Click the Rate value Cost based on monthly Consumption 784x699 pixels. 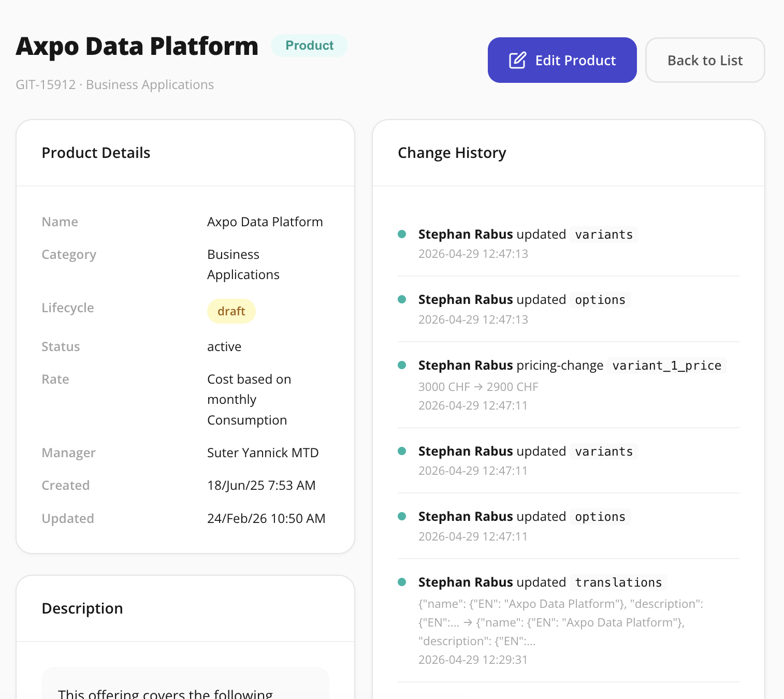tap(249, 400)
